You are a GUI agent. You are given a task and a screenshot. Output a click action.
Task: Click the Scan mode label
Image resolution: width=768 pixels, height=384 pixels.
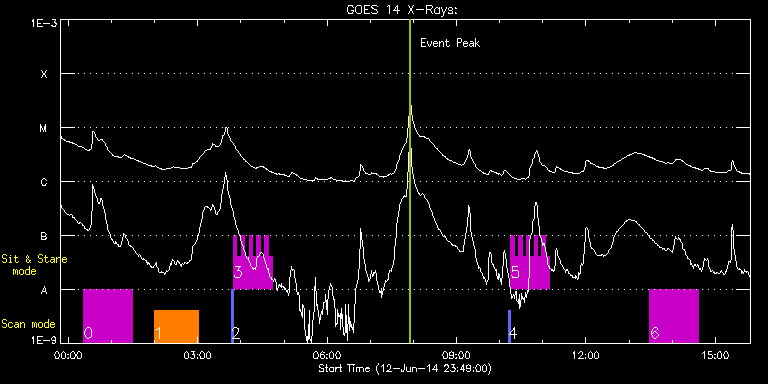coord(28,324)
